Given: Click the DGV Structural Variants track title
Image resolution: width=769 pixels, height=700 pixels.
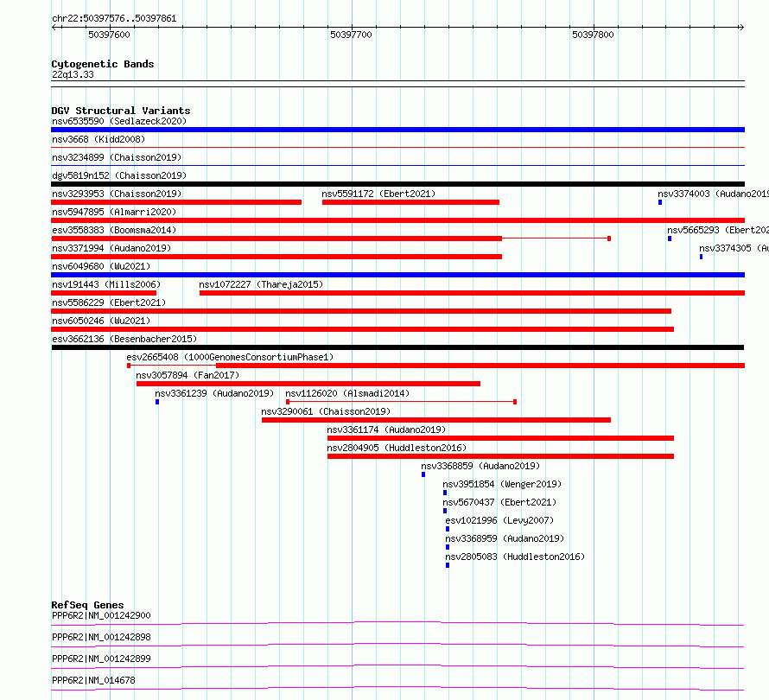Looking at the screenshot, I should tap(121, 111).
